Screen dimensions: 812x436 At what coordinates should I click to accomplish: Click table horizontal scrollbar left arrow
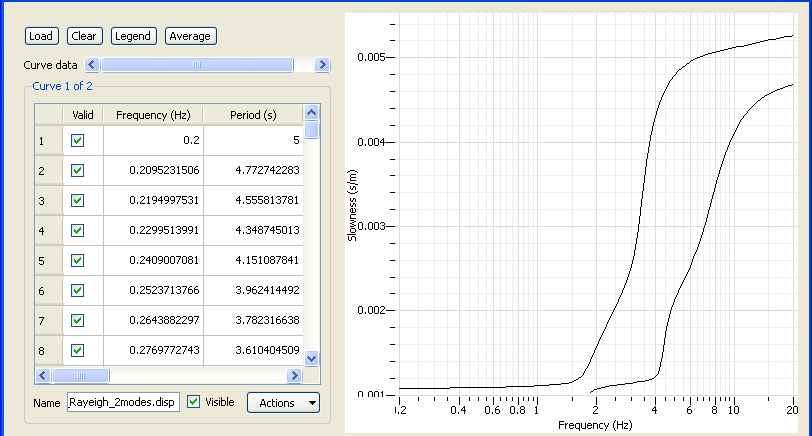pyautogui.click(x=43, y=375)
